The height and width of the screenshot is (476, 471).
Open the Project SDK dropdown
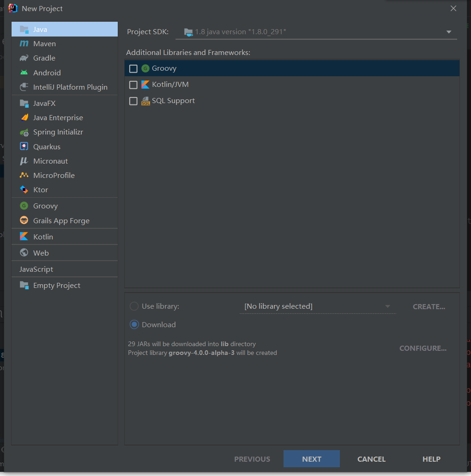coord(316,32)
